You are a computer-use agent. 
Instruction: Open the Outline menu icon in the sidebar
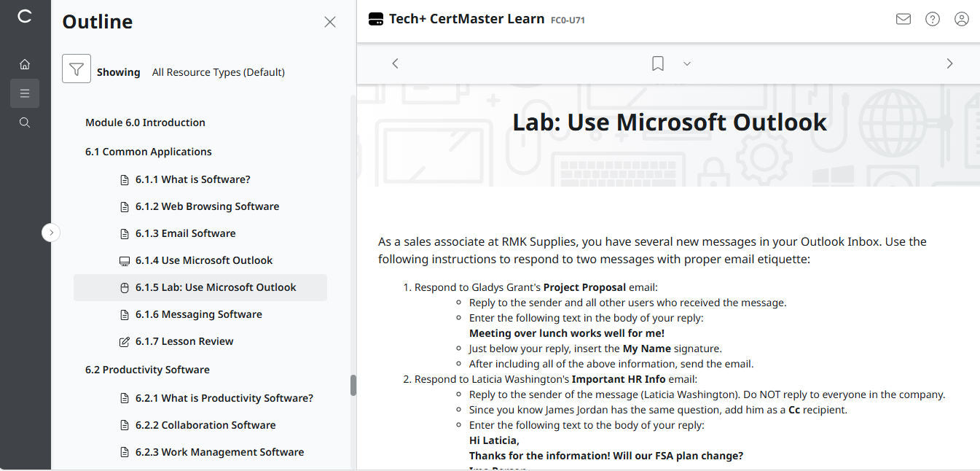coord(25,93)
